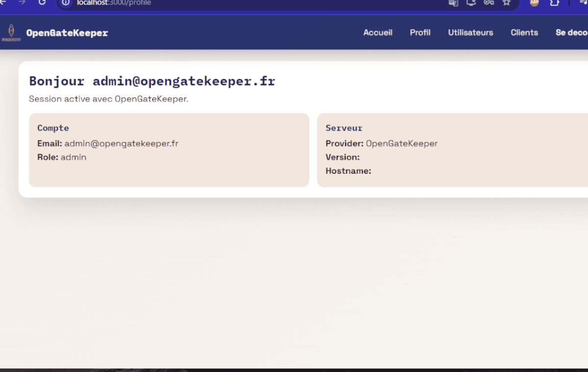Click the OpenGateKeeper logo in the navbar
Screen dimensions: 588x372
coord(11,32)
